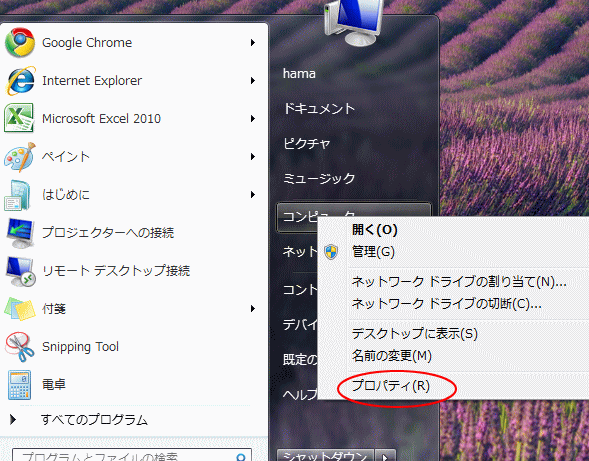Click the プロジェクターへの接続 text label
This screenshot has width=589, height=461.
click(108, 233)
